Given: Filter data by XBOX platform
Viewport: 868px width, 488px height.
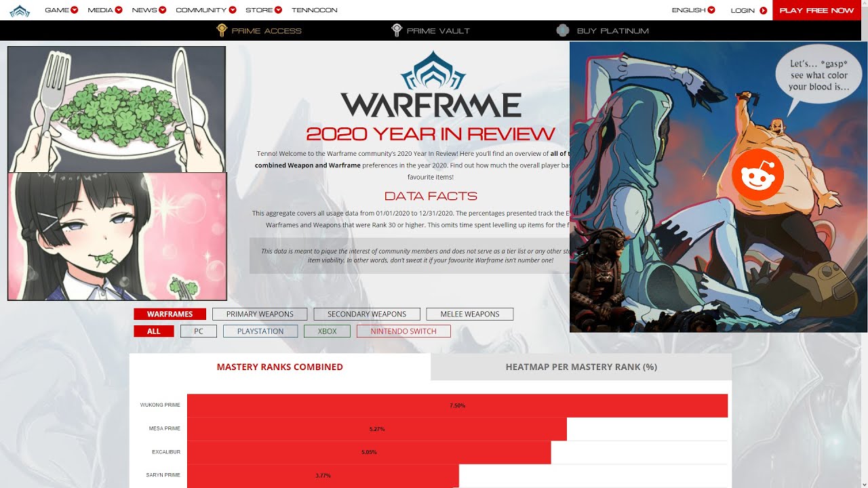Looking at the screenshot, I should click(328, 331).
